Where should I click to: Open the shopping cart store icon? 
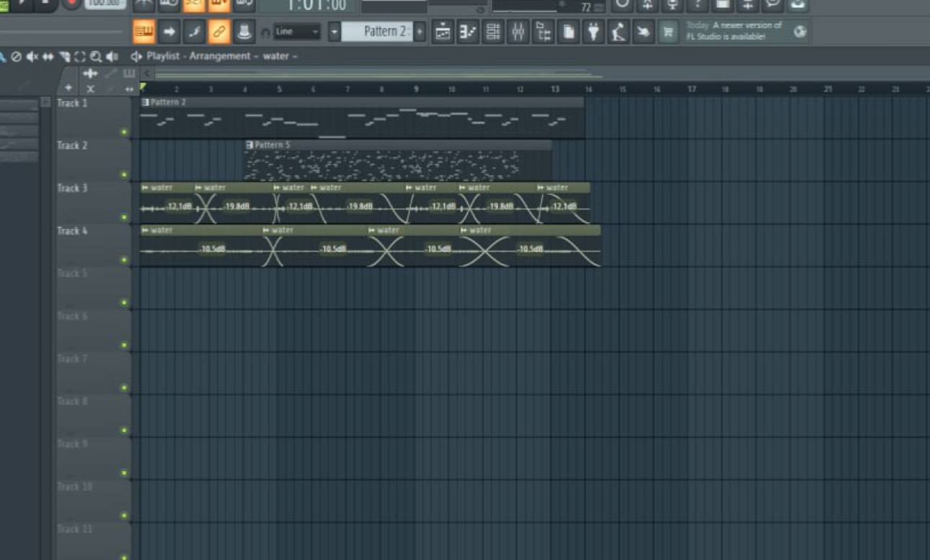pos(668,32)
